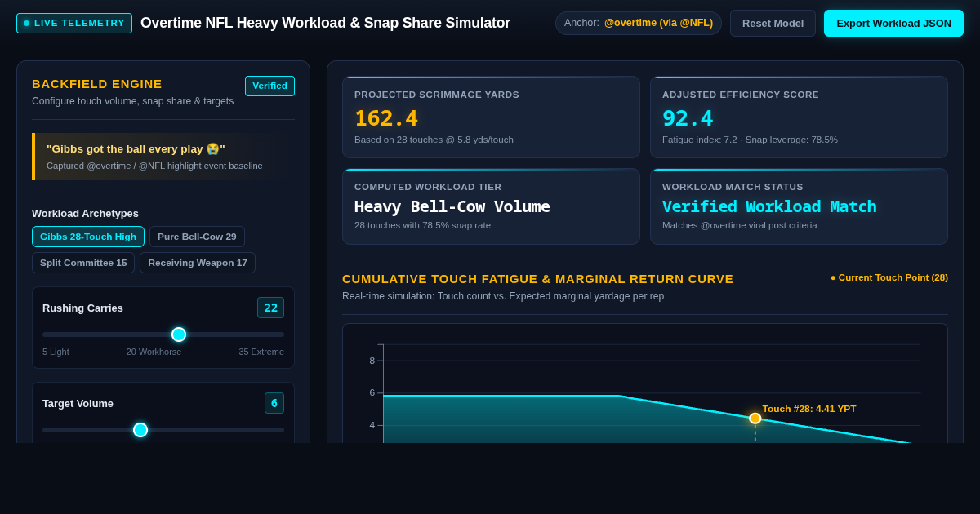Click the Target Volume slider handle
This screenshot has width=980, height=514.
coord(140,430)
